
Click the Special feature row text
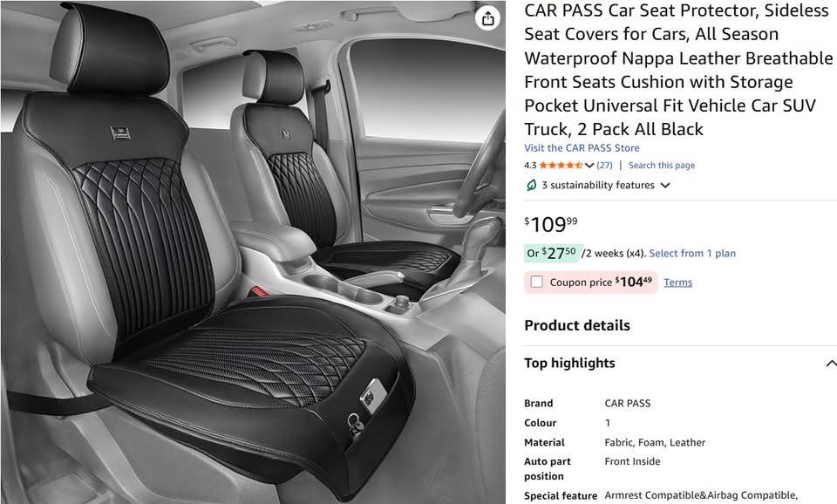(661, 495)
